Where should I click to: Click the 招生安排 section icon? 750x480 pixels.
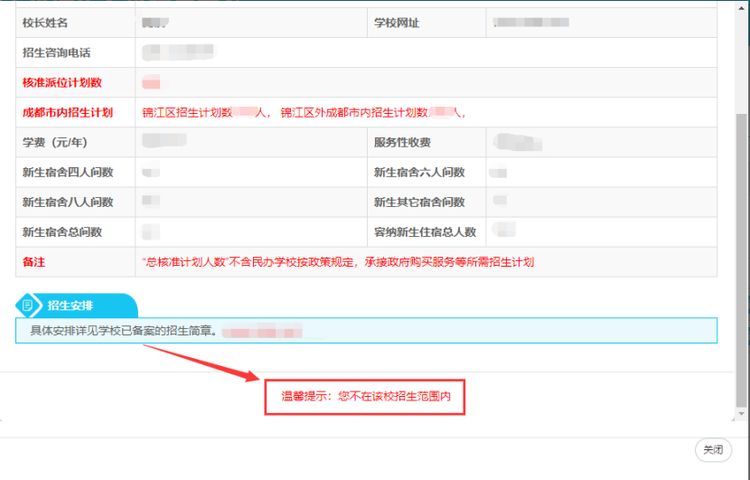[28, 305]
